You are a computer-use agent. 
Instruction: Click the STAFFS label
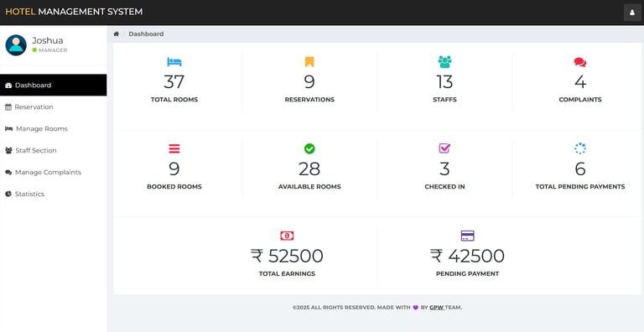(x=444, y=100)
